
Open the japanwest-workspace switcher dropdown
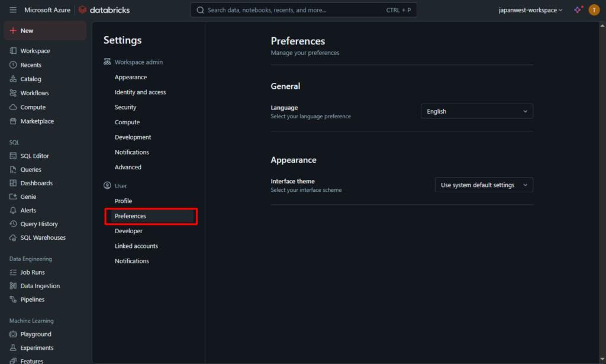click(530, 10)
